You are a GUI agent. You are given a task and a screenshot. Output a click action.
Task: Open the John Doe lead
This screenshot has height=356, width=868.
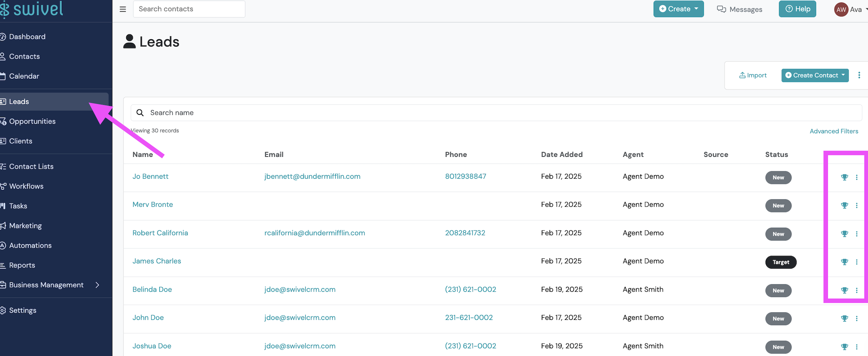(148, 317)
